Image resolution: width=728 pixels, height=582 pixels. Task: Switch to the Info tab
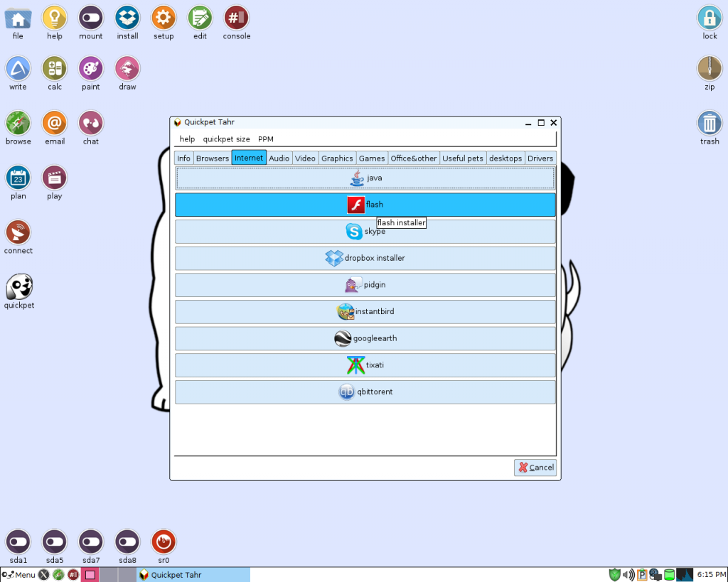click(x=183, y=158)
